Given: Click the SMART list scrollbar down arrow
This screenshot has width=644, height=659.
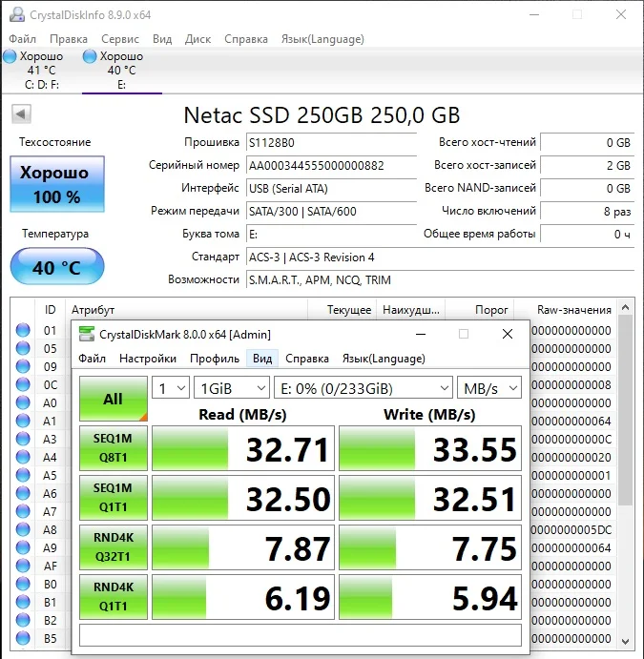Looking at the screenshot, I should pos(626,641).
